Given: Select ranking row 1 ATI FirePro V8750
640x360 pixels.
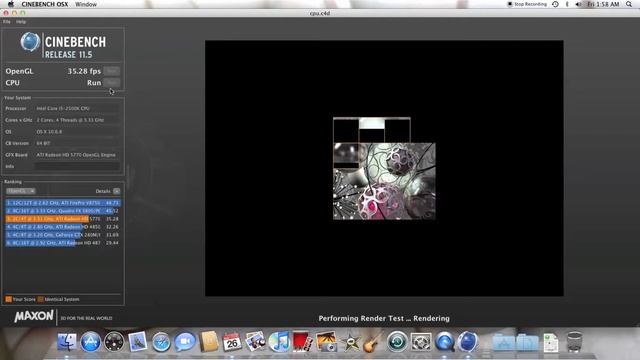Looking at the screenshot, I should coord(63,203).
